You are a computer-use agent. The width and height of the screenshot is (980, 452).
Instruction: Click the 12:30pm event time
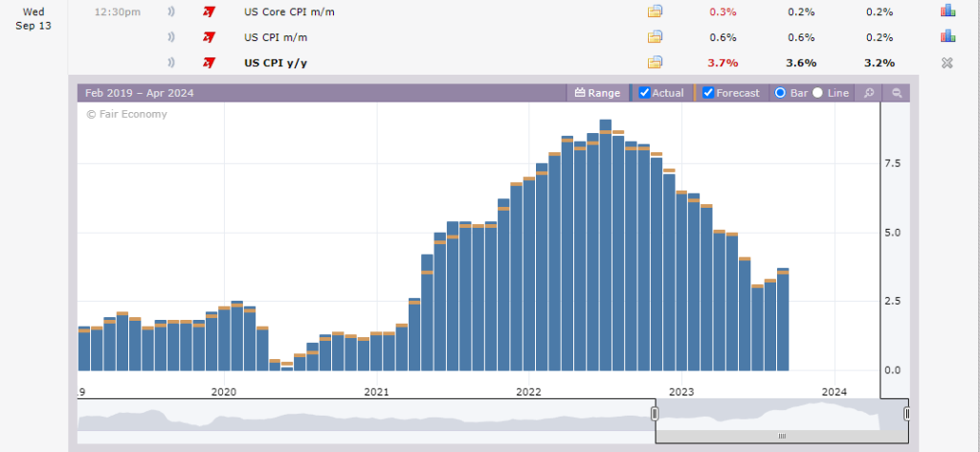coord(118,11)
